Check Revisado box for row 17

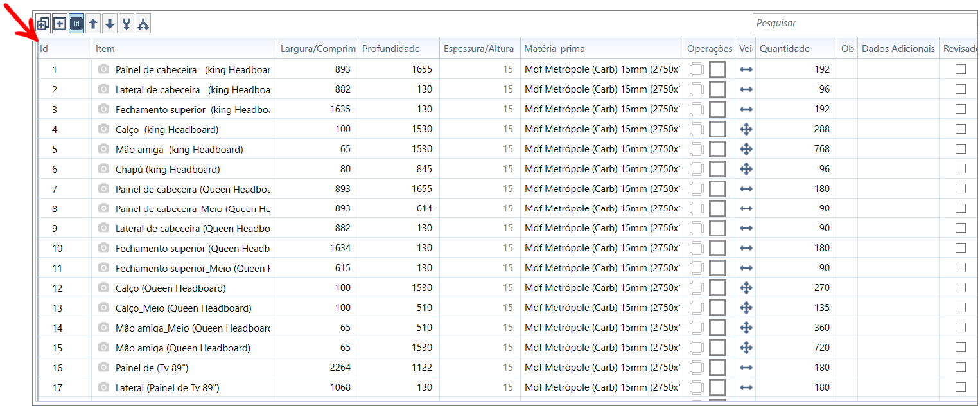point(961,387)
